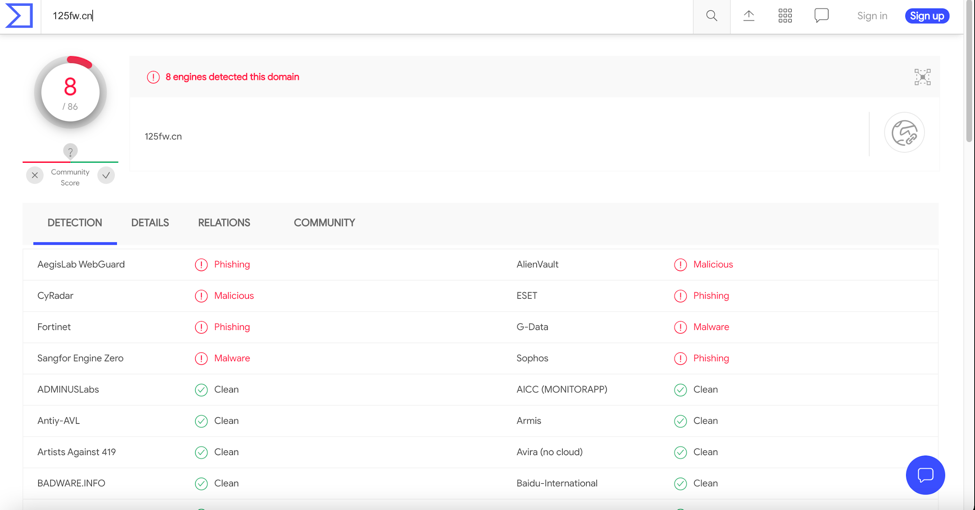
Task: Click the AlienVault engine name
Action: coord(537,264)
